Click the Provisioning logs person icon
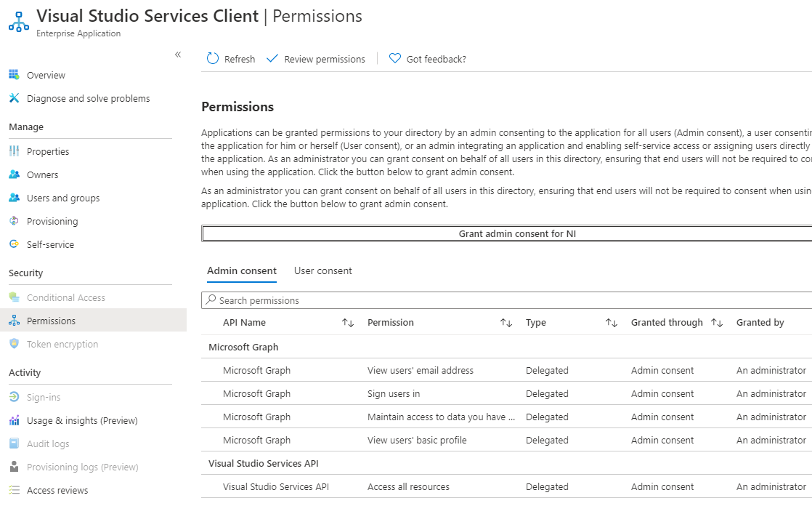The height and width of the screenshot is (506, 812). (x=14, y=467)
